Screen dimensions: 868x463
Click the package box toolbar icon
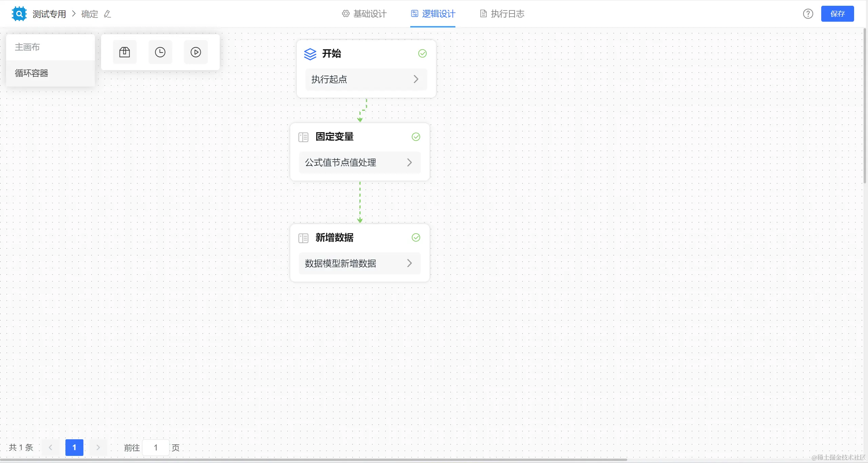click(124, 52)
